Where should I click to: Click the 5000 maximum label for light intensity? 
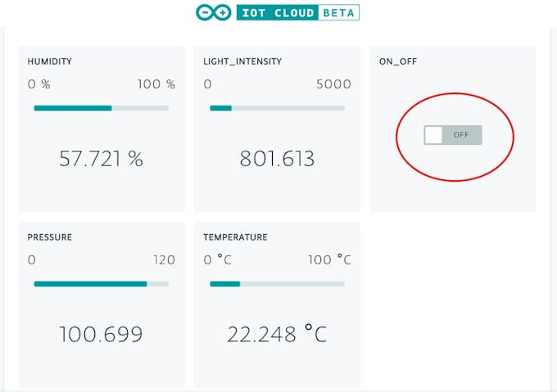333,84
